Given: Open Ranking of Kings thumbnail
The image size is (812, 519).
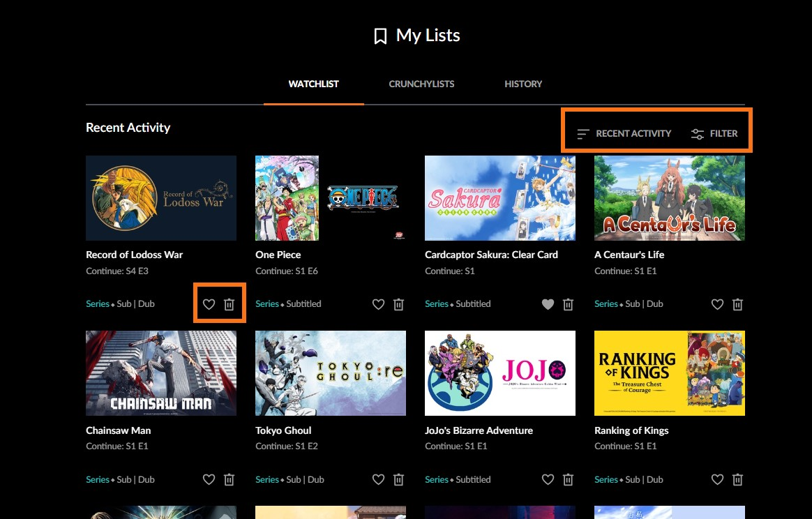Looking at the screenshot, I should (x=670, y=373).
